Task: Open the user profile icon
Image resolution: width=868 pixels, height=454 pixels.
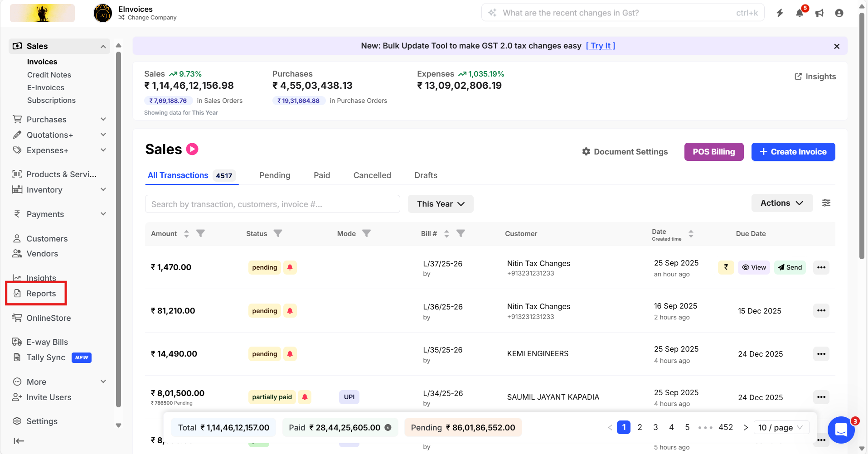Action: 839,13
